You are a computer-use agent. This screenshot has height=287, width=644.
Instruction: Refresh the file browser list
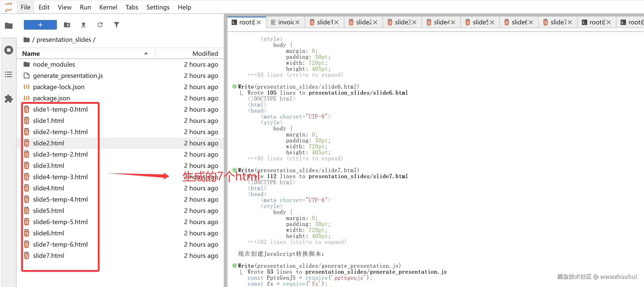[x=100, y=25]
